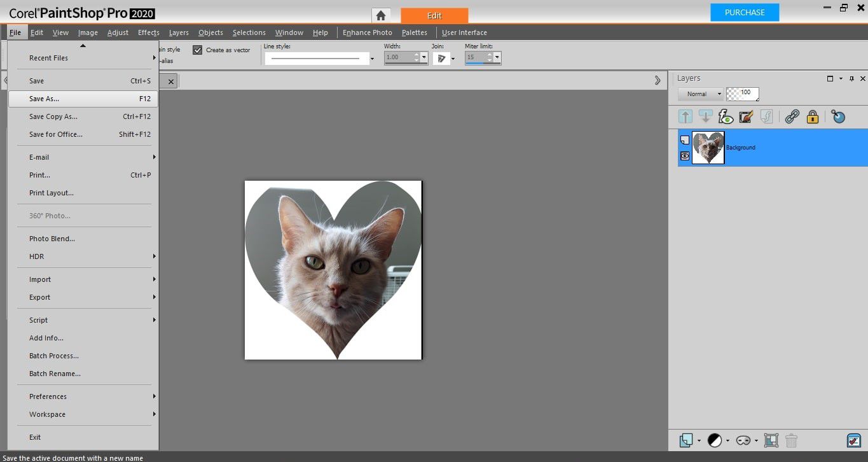The width and height of the screenshot is (868, 462).
Task: Click Enhance Photo toolbar button
Action: [367, 32]
